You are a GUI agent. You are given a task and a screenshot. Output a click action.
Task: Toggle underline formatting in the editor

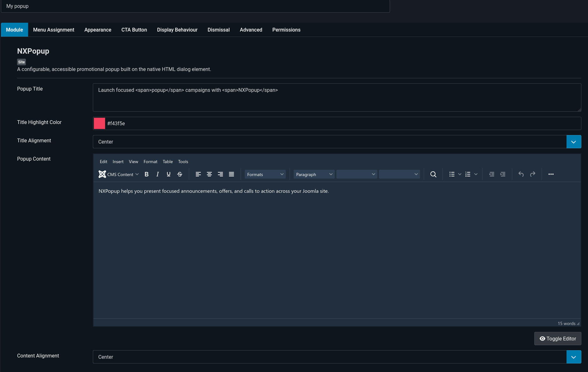coord(169,174)
